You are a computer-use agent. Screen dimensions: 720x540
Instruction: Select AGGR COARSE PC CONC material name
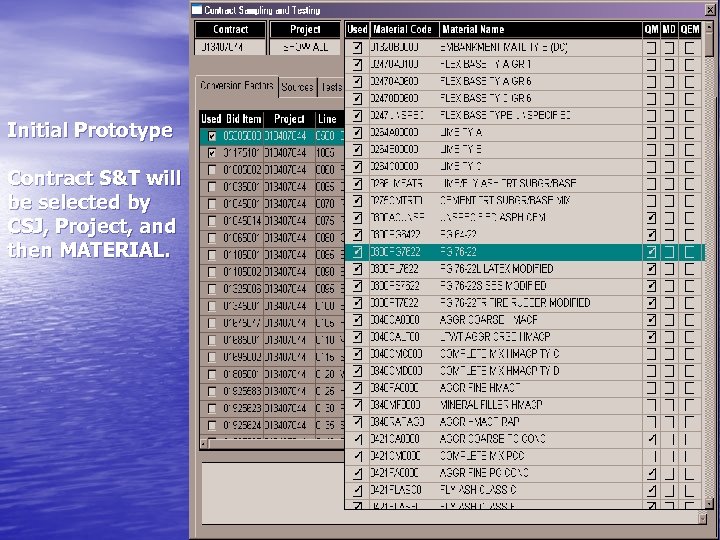point(493,439)
